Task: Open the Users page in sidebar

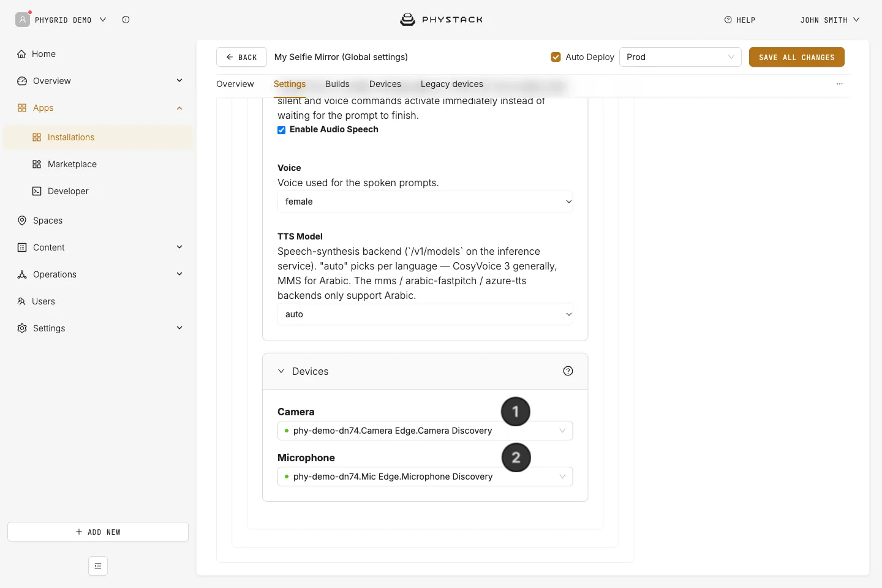Action: 43,301
